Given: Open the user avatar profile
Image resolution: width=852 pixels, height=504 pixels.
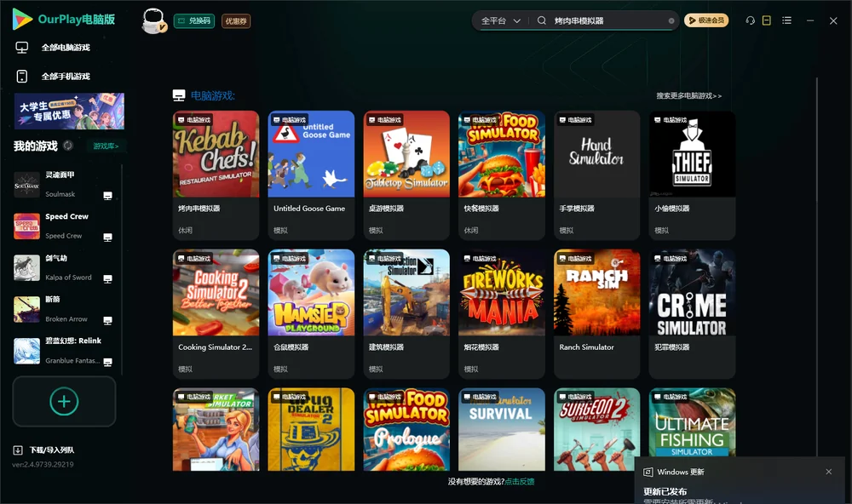Looking at the screenshot, I should pos(153,21).
